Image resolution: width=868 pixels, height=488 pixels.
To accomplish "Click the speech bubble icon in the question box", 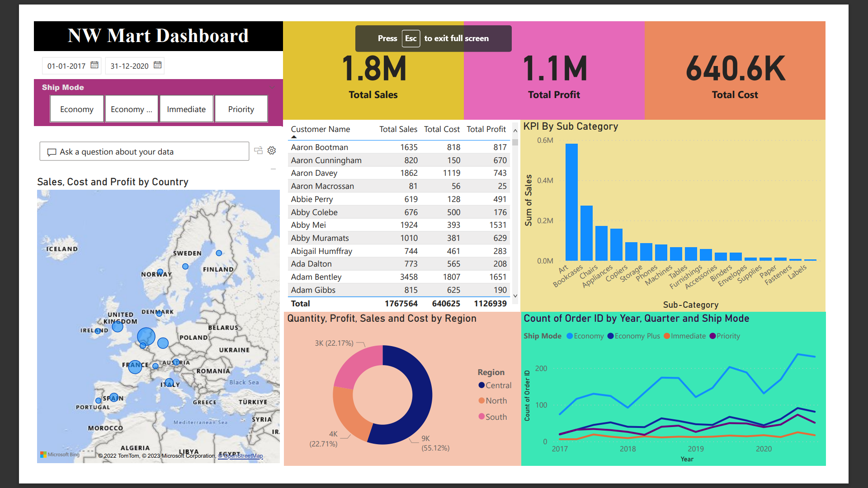I will [52, 151].
